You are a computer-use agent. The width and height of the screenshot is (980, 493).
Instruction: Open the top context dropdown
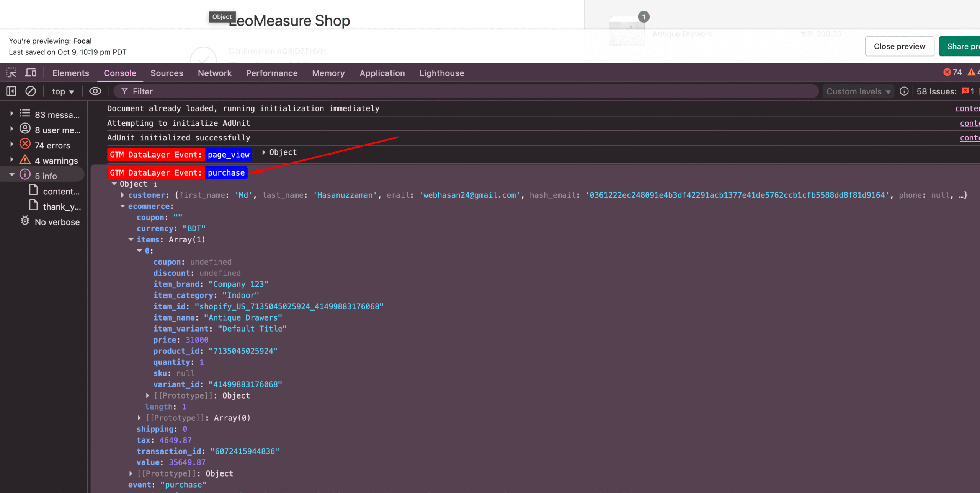(63, 91)
